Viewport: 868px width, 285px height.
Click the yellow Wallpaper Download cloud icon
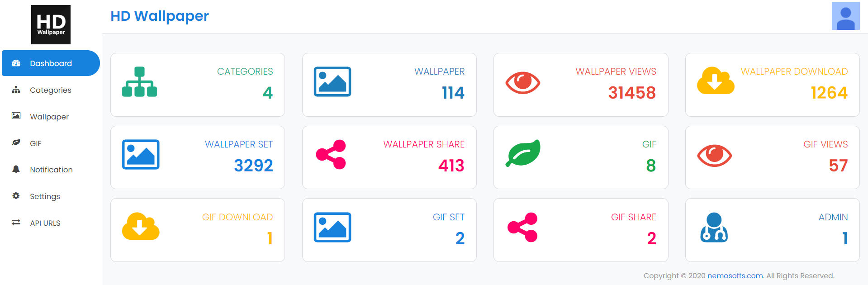(716, 81)
